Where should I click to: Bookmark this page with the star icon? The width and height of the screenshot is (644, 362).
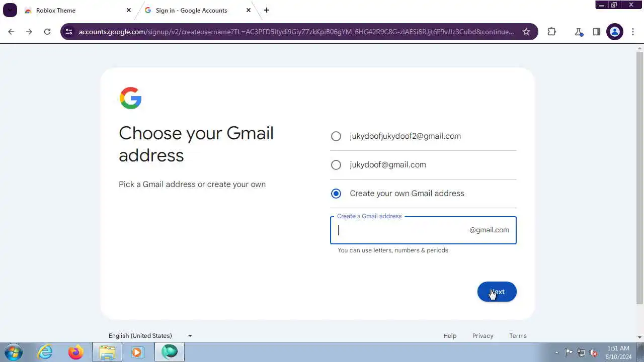526,32
